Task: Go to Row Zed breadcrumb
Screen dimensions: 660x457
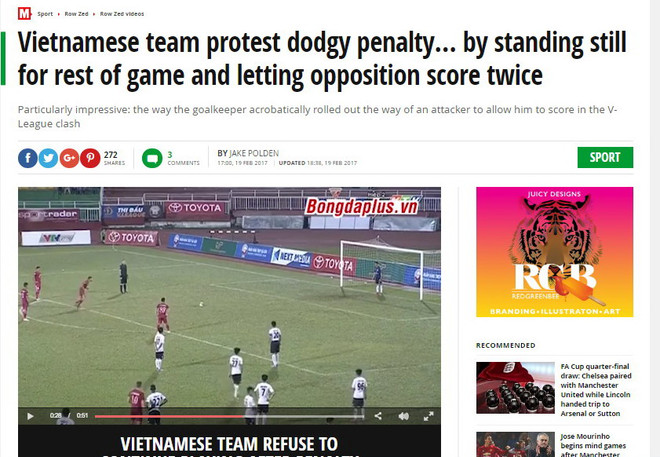Action: click(76, 14)
